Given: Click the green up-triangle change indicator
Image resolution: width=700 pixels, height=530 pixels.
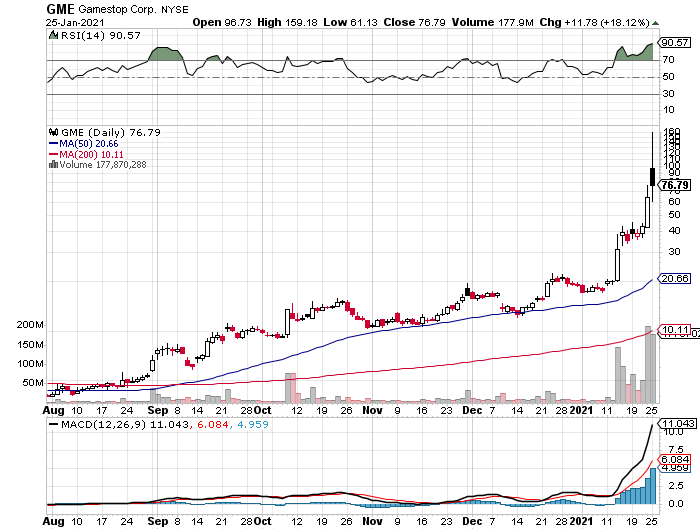Looking at the screenshot, I should click(x=655, y=23).
